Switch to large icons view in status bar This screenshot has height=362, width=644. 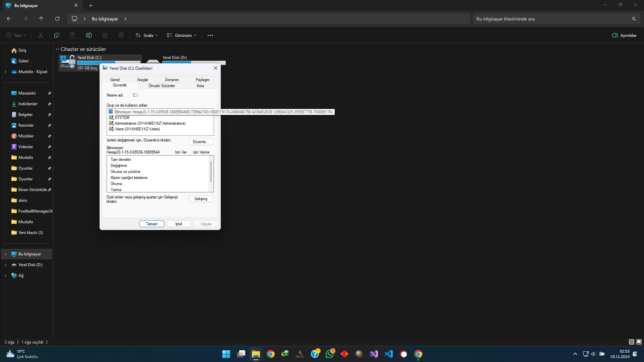(639, 342)
